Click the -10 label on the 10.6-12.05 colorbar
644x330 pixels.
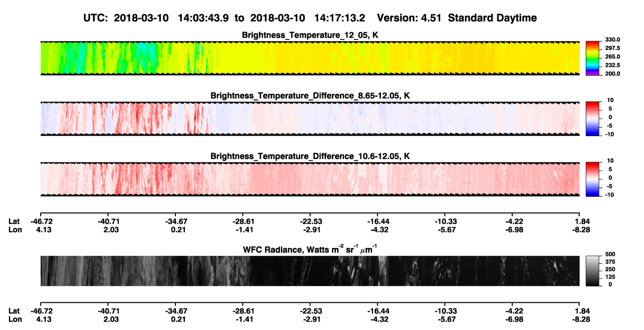point(609,195)
